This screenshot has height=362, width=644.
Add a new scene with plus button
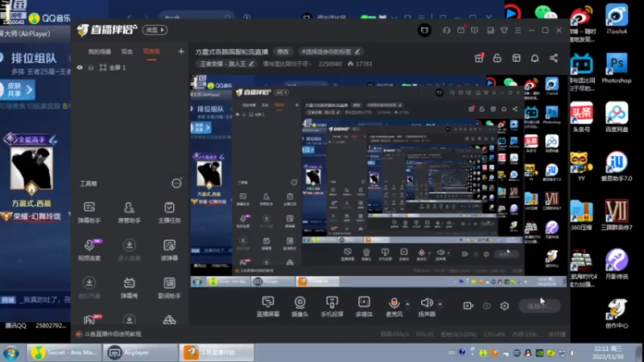point(181,51)
